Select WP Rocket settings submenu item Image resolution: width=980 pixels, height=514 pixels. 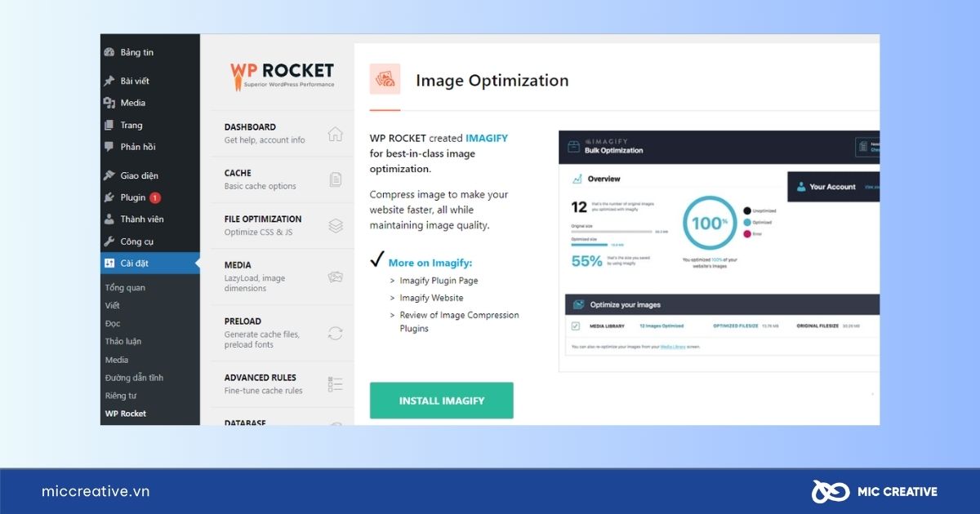(x=126, y=414)
